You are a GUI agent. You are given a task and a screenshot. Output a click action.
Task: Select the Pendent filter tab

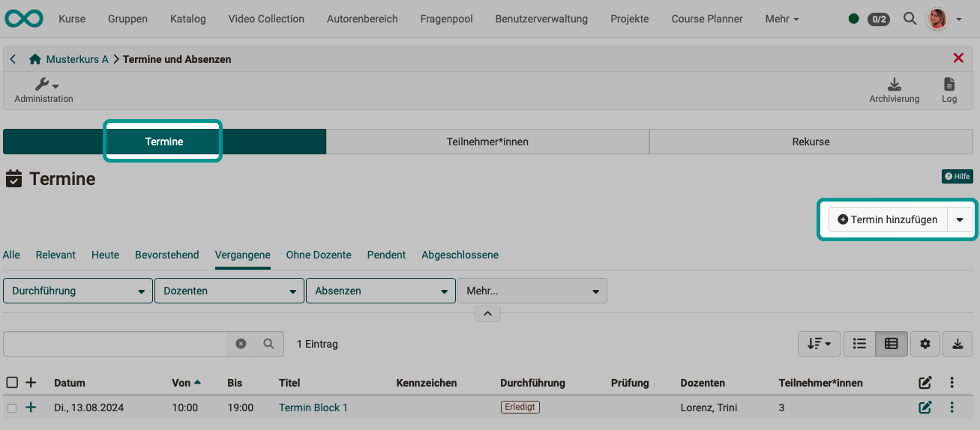pyautogui.click(x=386, y=255)
